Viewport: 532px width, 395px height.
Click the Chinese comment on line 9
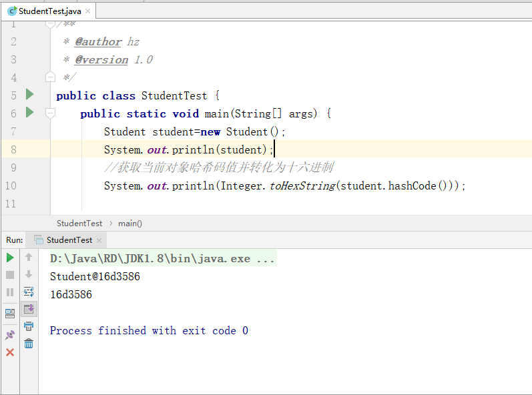[219, 167]
